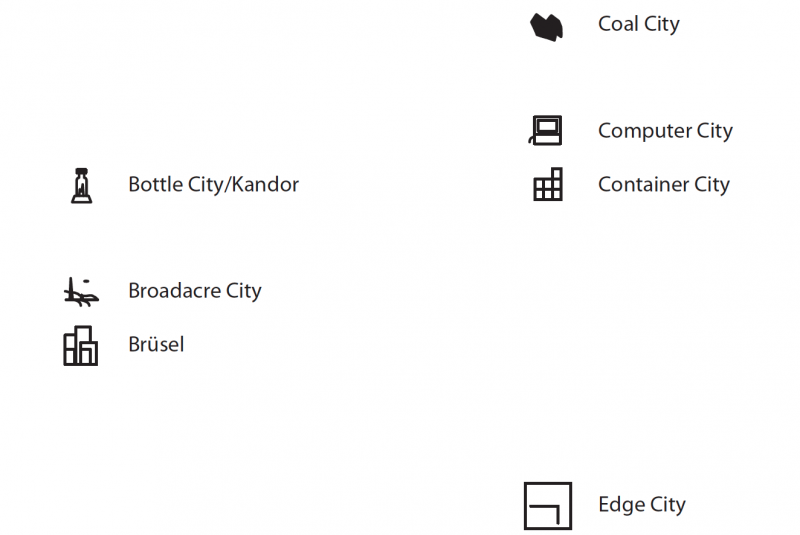Image resolution: width=800 pixels, height=535 pixels.
Task: Click the Edge City square icon
Action: click(548, 506)
